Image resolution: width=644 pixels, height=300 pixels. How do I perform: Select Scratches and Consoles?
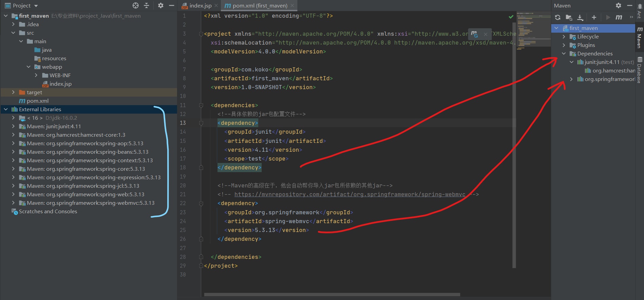[45, 211]
